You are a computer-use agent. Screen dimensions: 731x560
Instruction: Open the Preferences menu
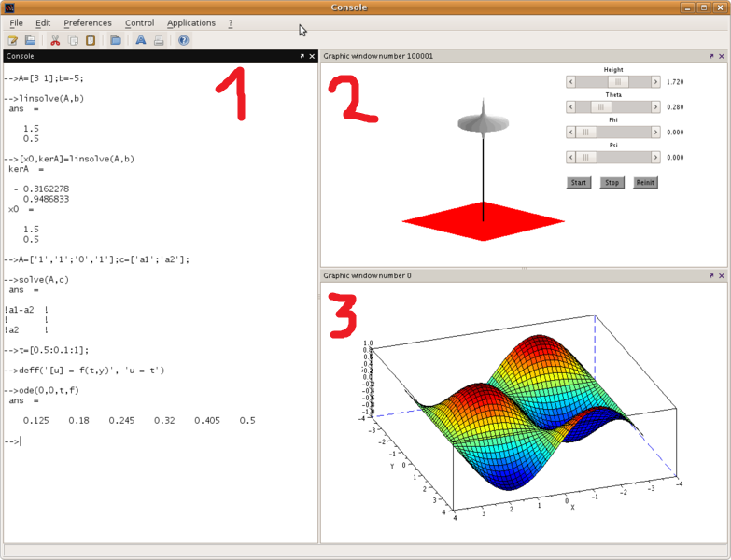tap(87, 22)
